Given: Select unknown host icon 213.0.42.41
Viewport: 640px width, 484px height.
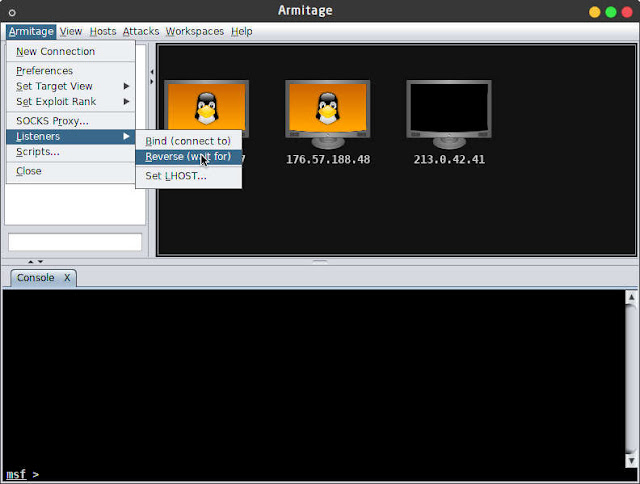Looking at the screenshot, I should [449, 115].
